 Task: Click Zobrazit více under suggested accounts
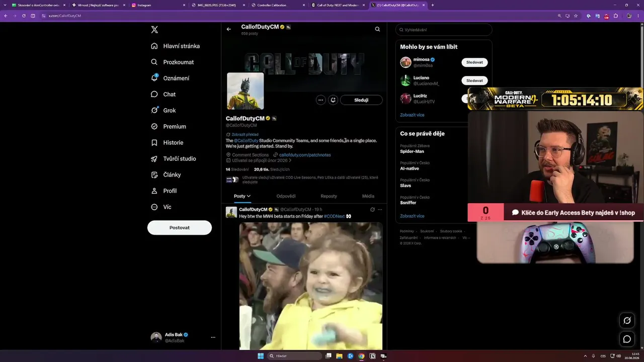412,115
